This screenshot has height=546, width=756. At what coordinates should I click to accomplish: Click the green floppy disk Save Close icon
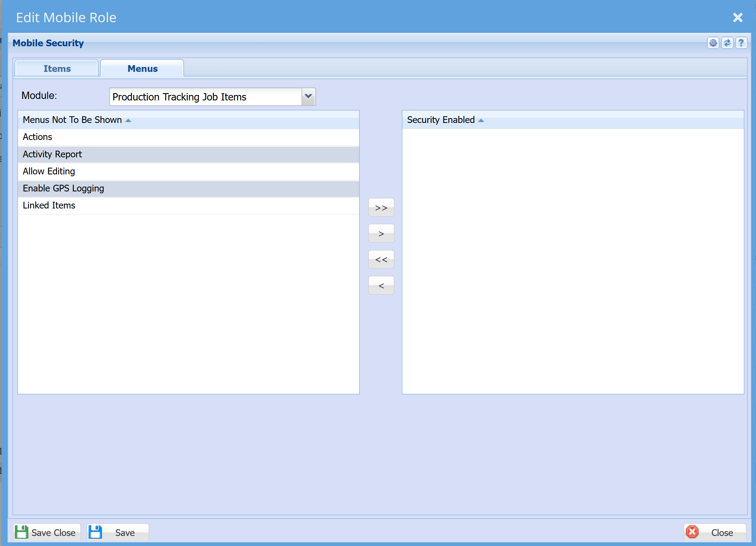click(x=22, y=532)
